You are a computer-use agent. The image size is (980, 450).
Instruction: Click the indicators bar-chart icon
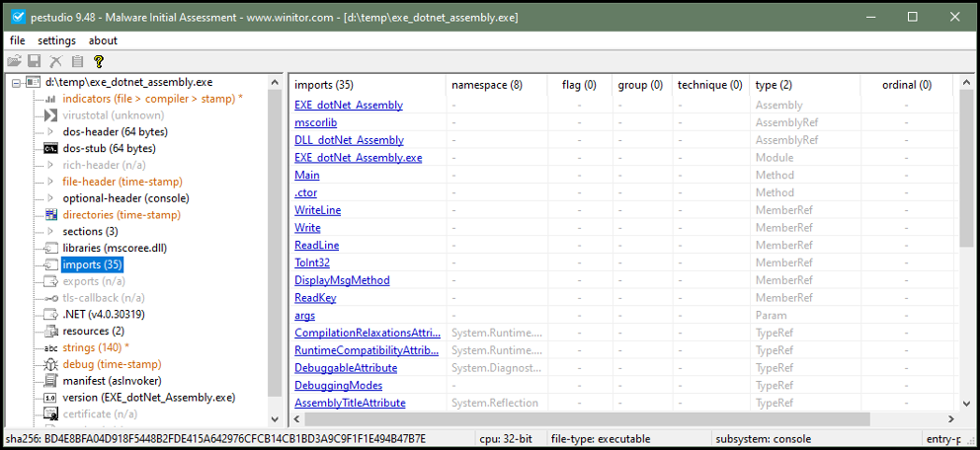tap(50, 100)
